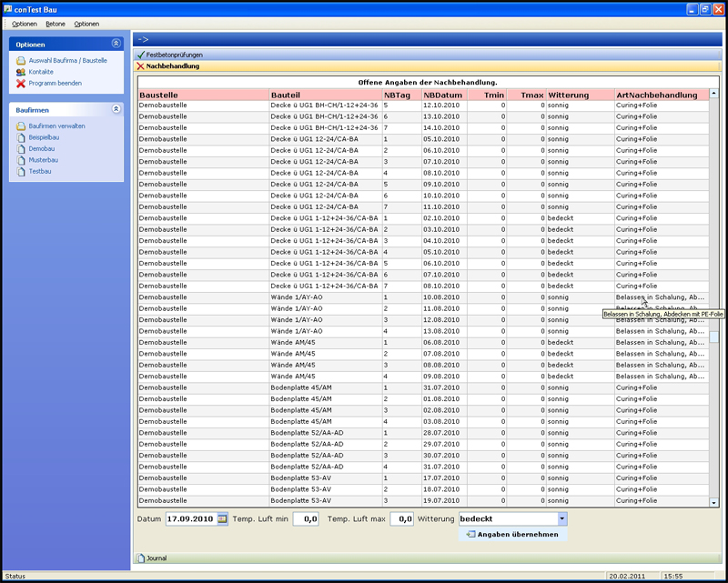
Task: Click the Demobau document icon
Action: [21, 149]
